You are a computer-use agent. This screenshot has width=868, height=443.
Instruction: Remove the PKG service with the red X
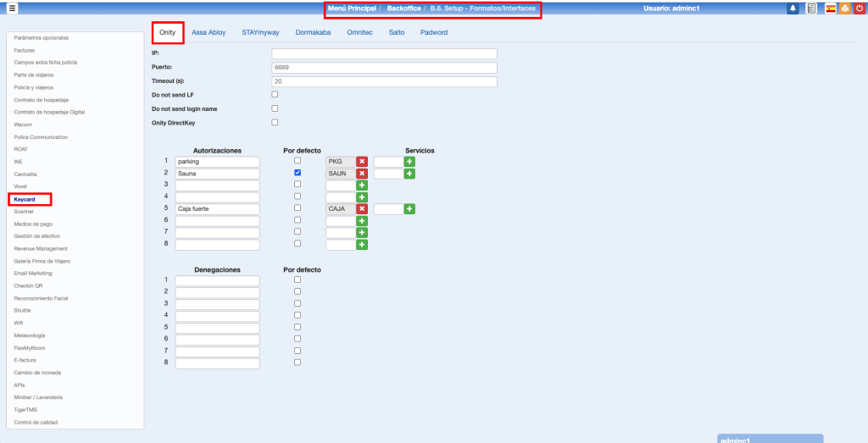coord(362,161)
